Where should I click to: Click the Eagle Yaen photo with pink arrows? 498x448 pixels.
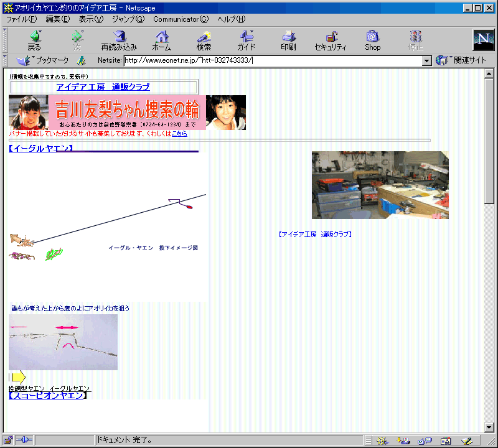click(x=63, y=342)
